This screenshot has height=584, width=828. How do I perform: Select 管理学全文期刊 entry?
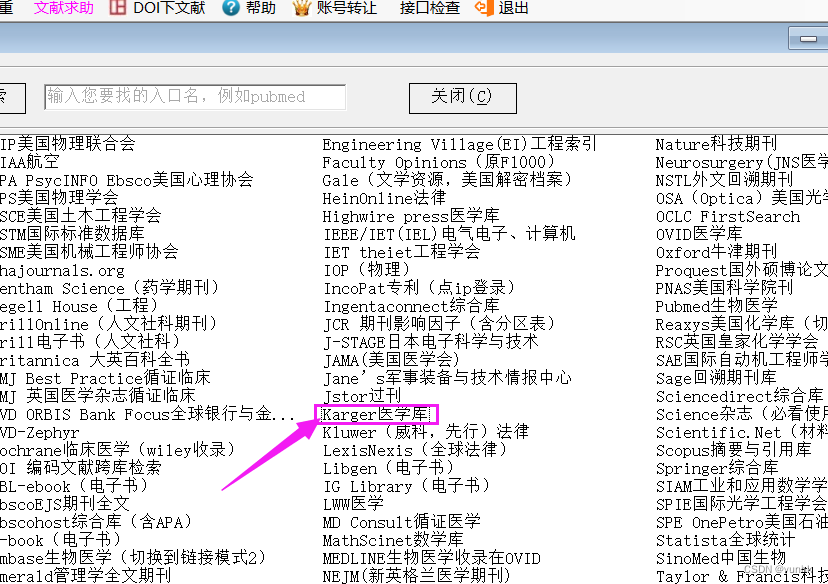point(86,575)
